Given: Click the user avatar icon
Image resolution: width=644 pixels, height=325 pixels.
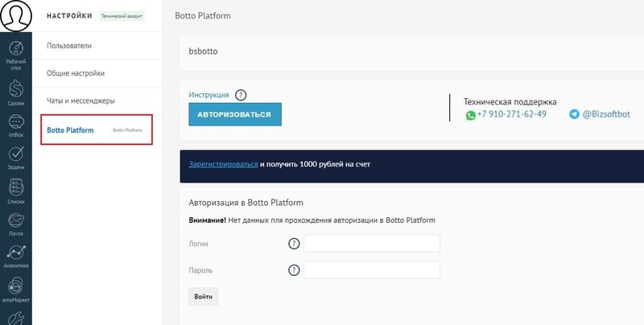Looking at the screenshot, I should pyautogui.click(x=16, y=16).
